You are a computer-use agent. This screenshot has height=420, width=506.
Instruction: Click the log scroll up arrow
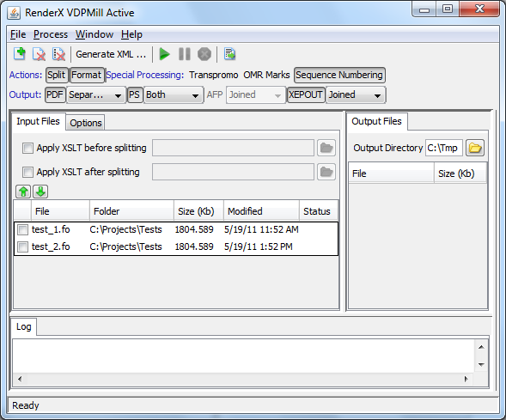(x=481, y=347)
